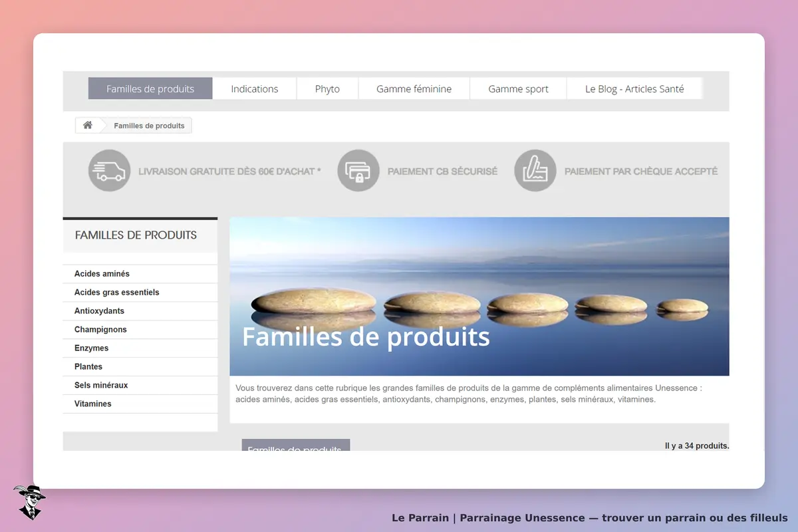798x532 pixels.
Task: Open the Enzymes category
Action: point(140,348)
